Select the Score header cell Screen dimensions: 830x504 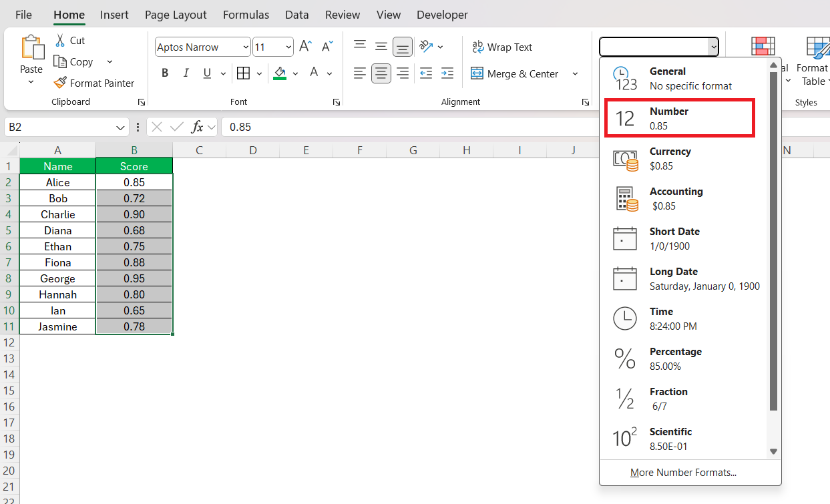coord(134,166)
